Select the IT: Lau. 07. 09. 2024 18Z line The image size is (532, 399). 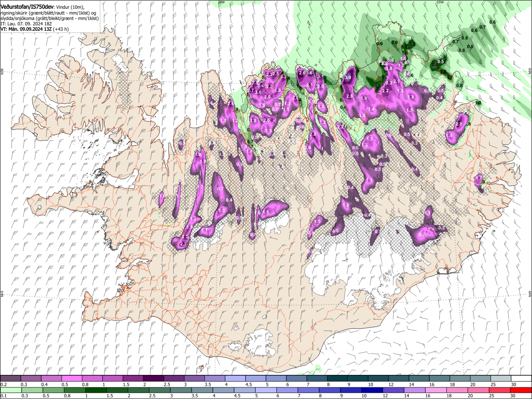tap(27, 24)
